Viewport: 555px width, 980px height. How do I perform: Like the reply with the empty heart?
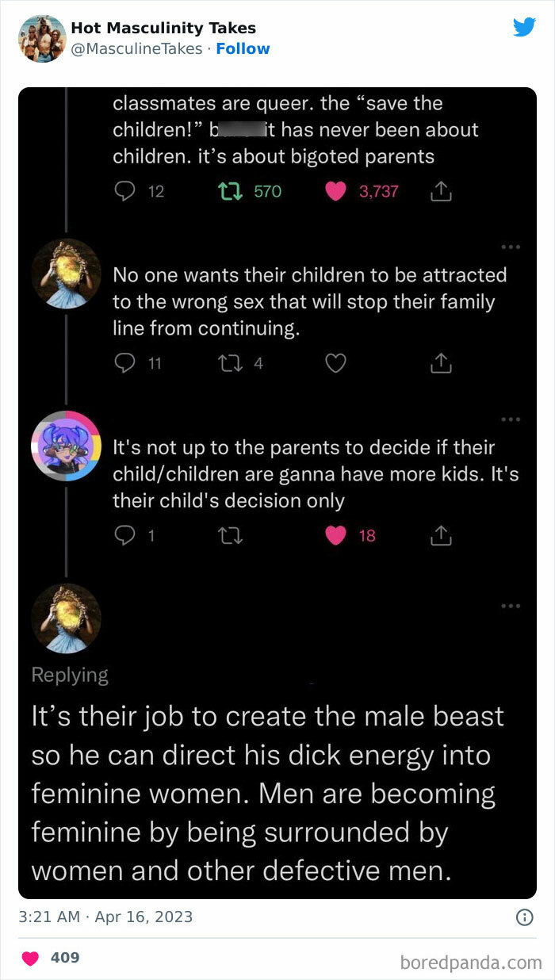tap(335, 362)
